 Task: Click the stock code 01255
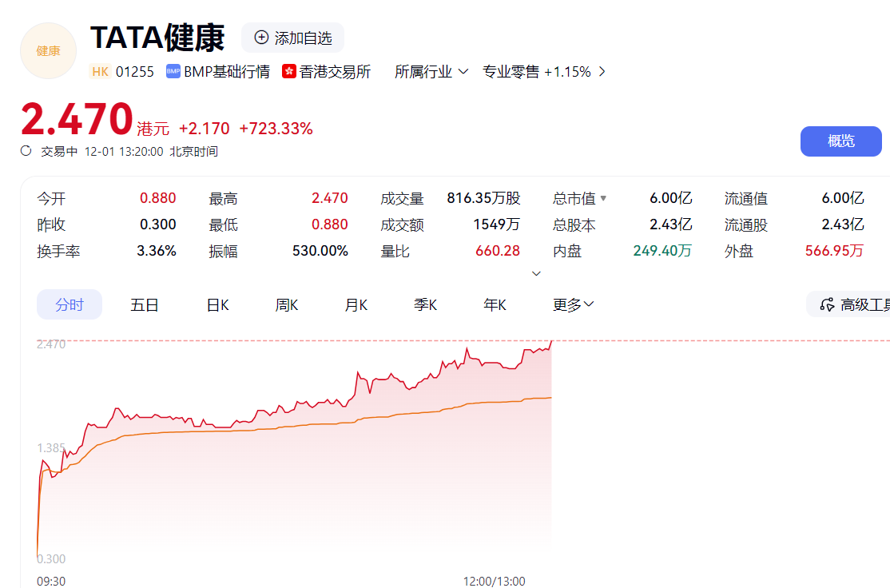pos(135,72)
